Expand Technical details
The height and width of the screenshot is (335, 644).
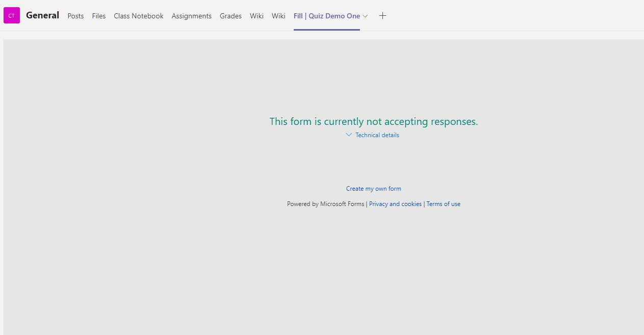[x=373, y=135]
